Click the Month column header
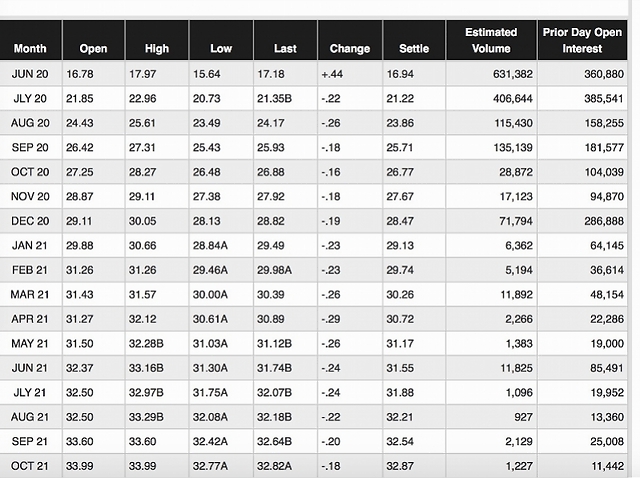 [28, 48]
